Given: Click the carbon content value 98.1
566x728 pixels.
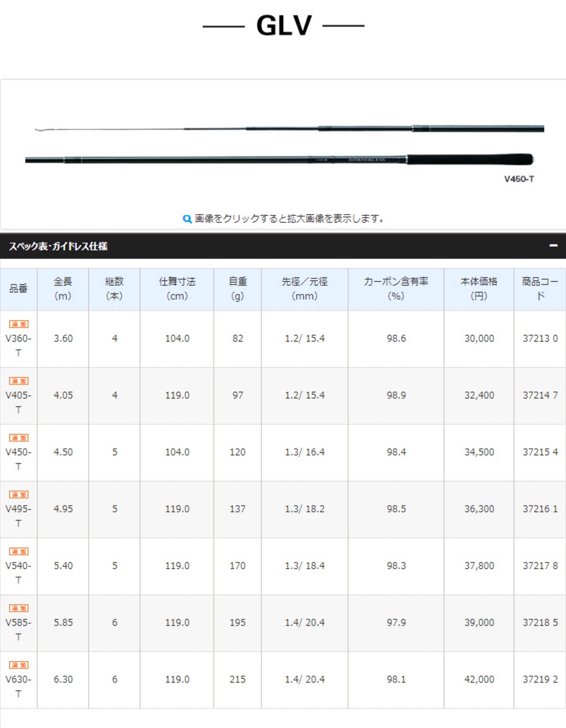Looking at the screenshot, I should pyautogui.click(x=396, y=679).
